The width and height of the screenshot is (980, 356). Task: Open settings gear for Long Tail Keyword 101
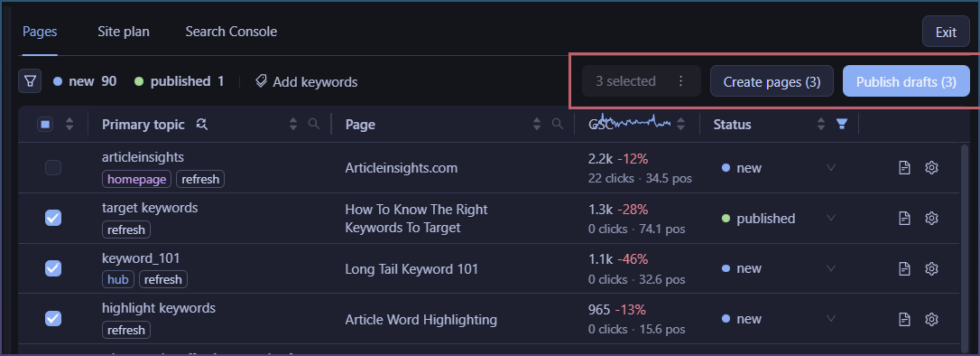[931, 268]
